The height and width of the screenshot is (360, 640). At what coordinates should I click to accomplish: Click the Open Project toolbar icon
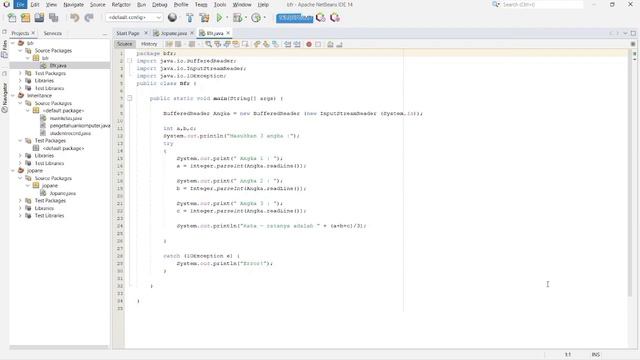pos(39,18)
